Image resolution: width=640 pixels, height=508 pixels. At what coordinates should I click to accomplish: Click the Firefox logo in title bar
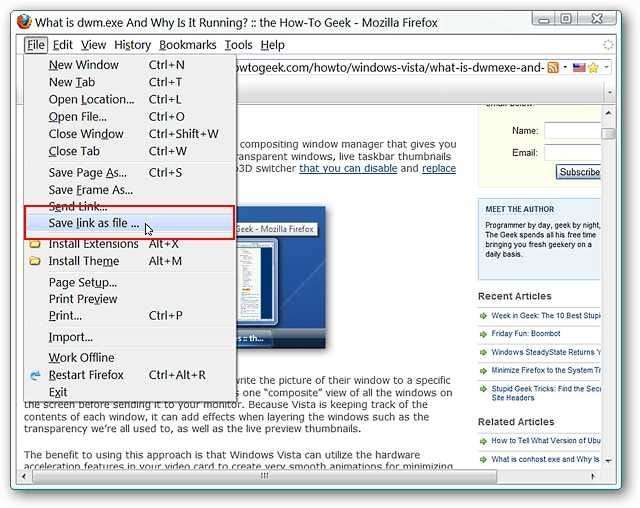pos(24,22)
